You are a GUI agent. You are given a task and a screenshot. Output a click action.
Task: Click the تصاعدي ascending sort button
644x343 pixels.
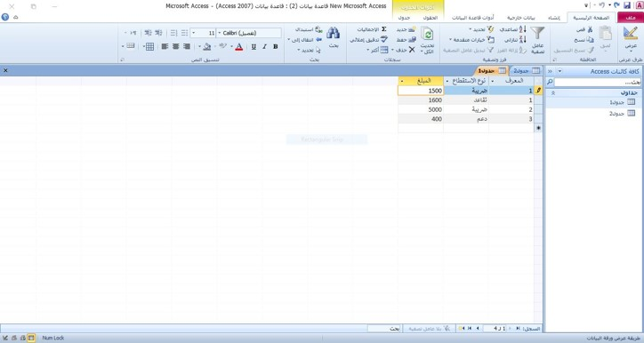click(513, 29)
